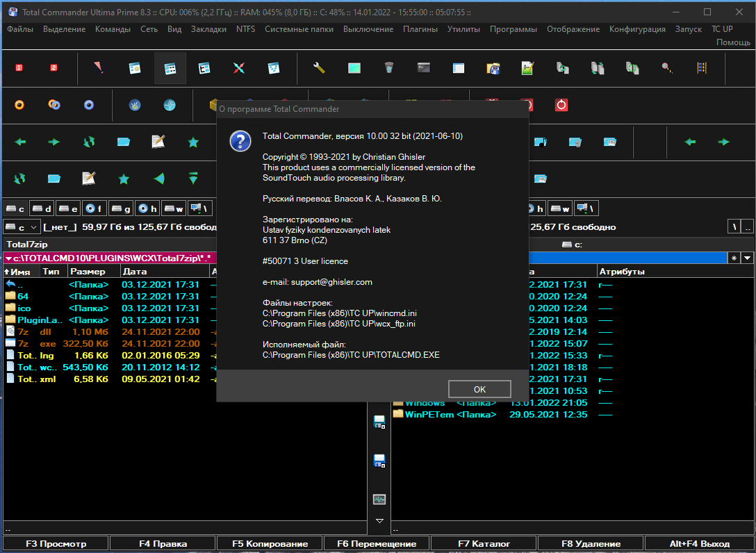Sort files by the Размер column header
The width and height of the screenshot is (756, 553).
88,272
